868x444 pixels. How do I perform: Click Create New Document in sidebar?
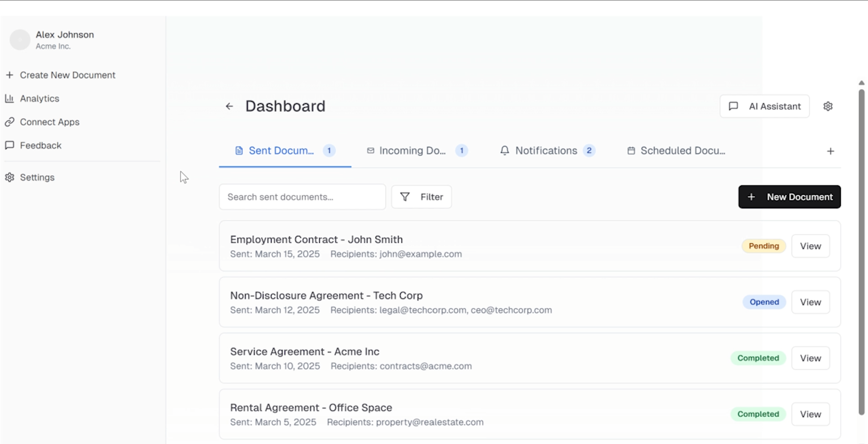(x=67, y=75)
